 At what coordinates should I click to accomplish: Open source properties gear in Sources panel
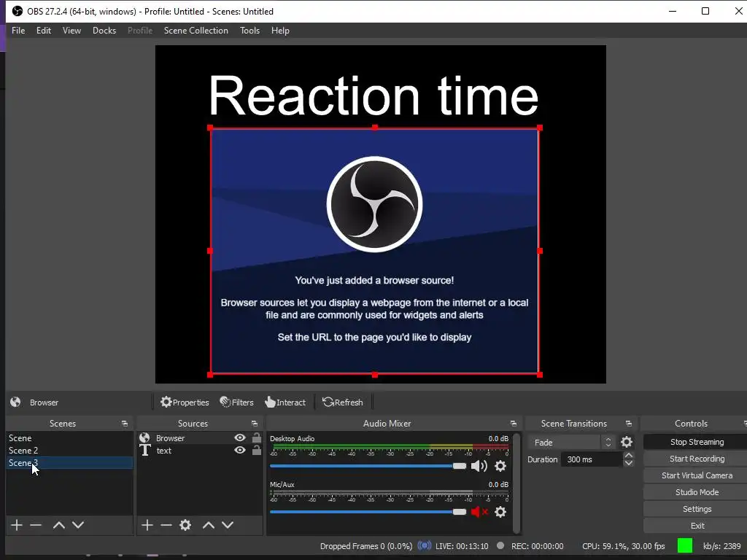[x=185, y=525]
